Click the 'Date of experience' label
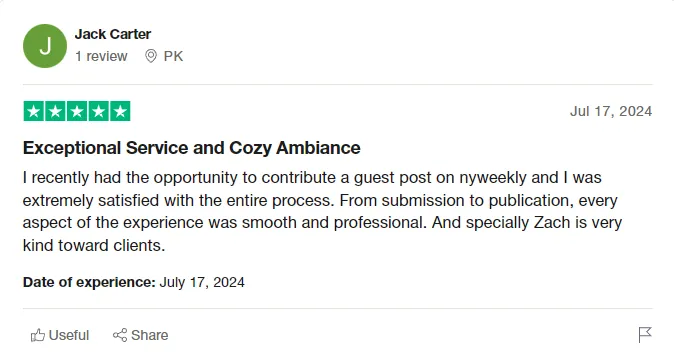This screenshot has width=674, height=360. point(89,282)
